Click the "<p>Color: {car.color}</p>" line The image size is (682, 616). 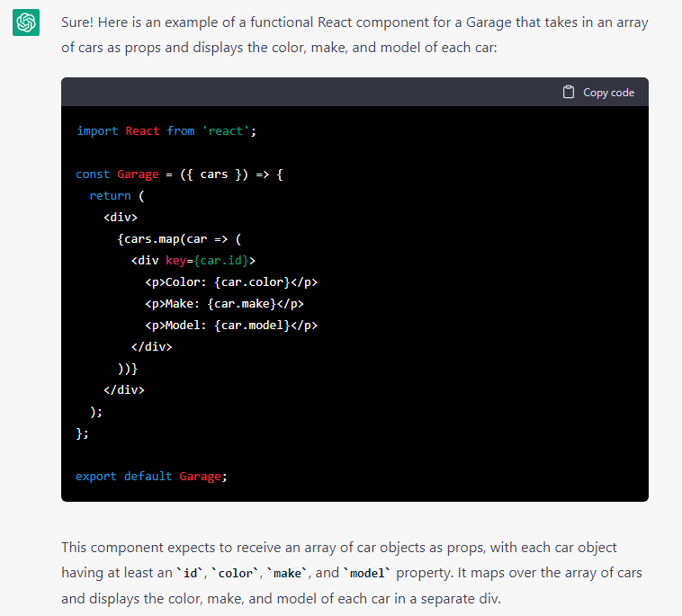coord(231,282)
